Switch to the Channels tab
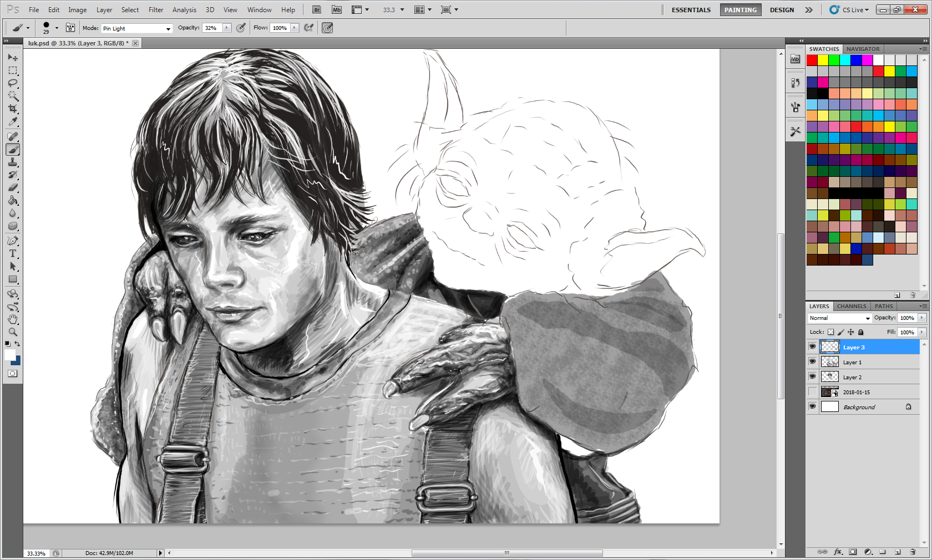Viewport: 932px width, 560px height. [x=852, y=306]
